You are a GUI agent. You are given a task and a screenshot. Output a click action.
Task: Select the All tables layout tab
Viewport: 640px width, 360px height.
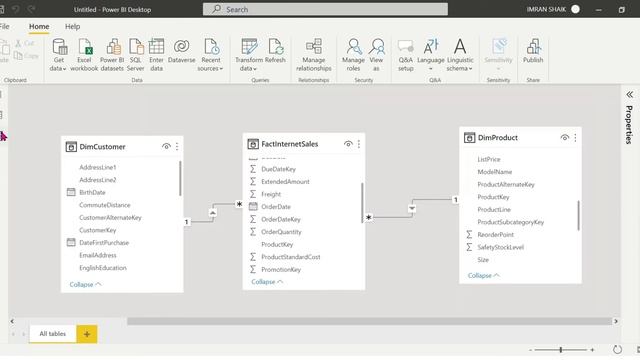(53, 334)
